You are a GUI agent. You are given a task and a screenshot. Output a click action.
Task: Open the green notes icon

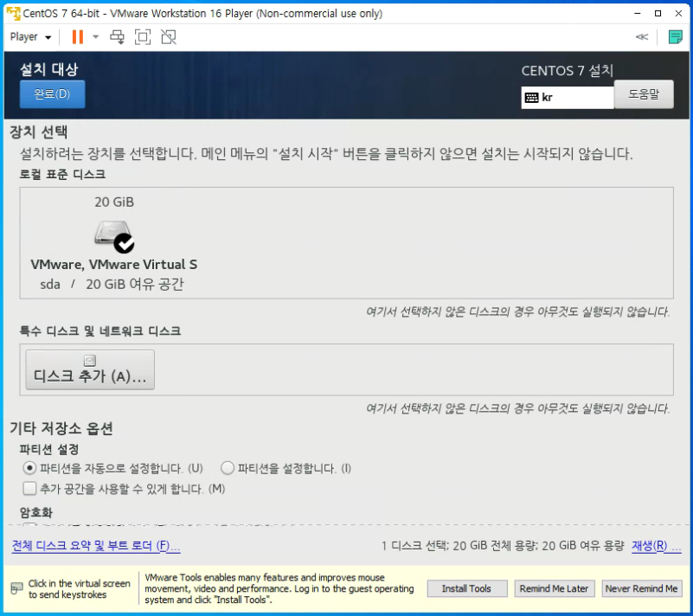676,36
